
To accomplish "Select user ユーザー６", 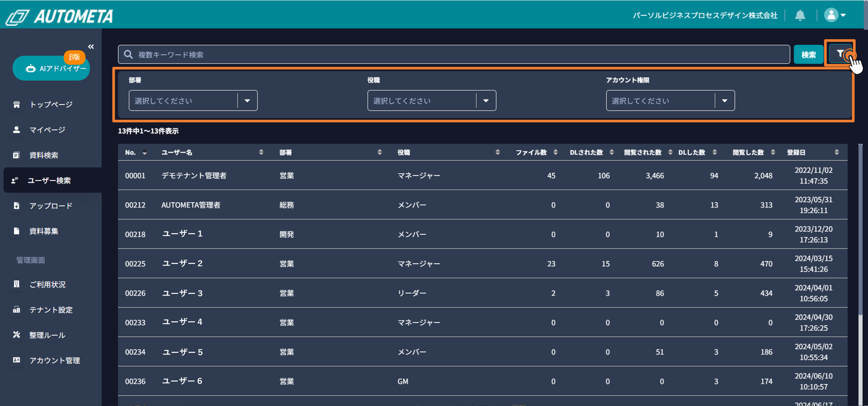I will tap(182, 381).
